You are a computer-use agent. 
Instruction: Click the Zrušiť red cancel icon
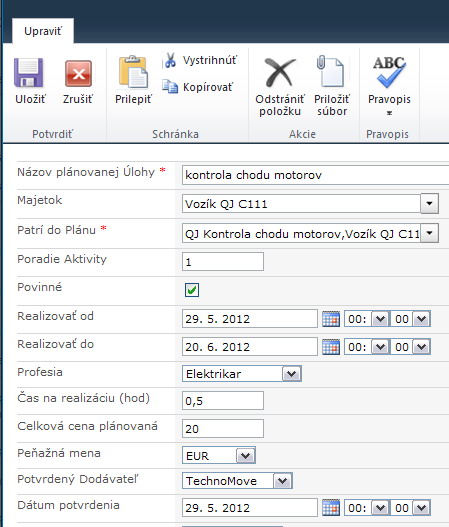click(x=78, y=73)
